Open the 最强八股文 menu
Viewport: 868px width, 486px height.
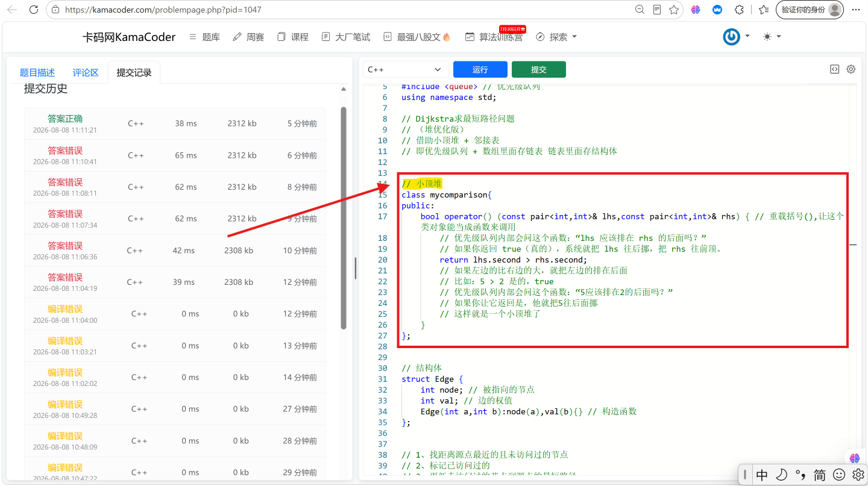point(417,37)
